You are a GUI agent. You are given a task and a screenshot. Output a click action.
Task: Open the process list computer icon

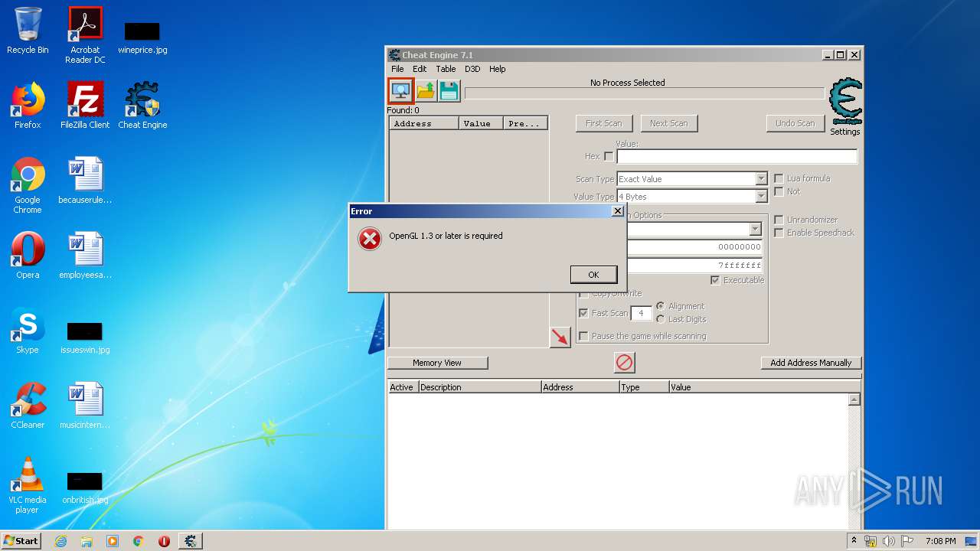(x=400, y=91)
